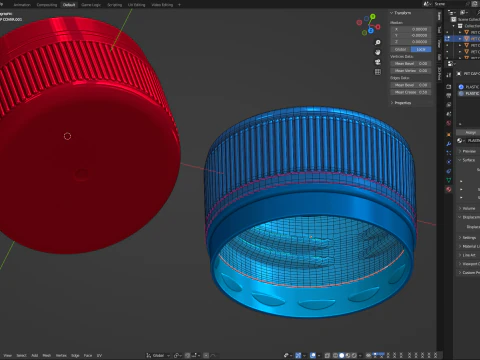This screenshot has width=480, height=360.
Task: Click the Edges Mean Crease value slider
Action: (411, 92)
